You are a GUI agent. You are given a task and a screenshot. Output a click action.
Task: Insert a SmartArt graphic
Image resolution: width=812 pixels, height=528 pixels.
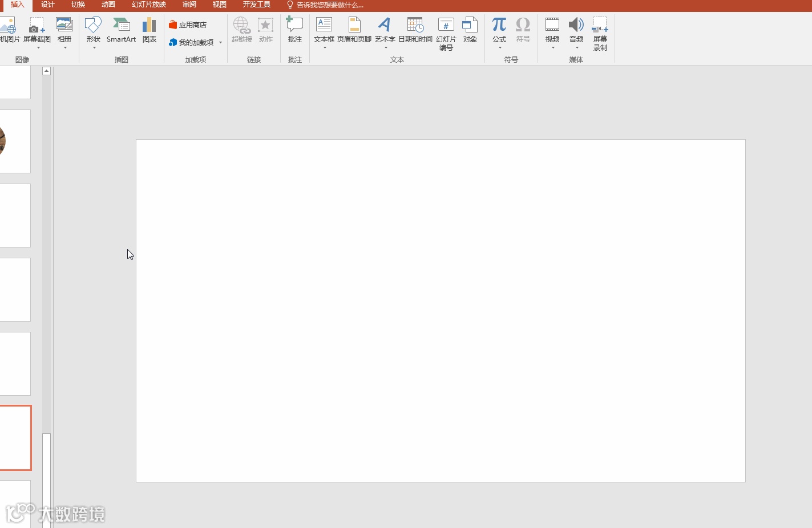coord(121,30)
